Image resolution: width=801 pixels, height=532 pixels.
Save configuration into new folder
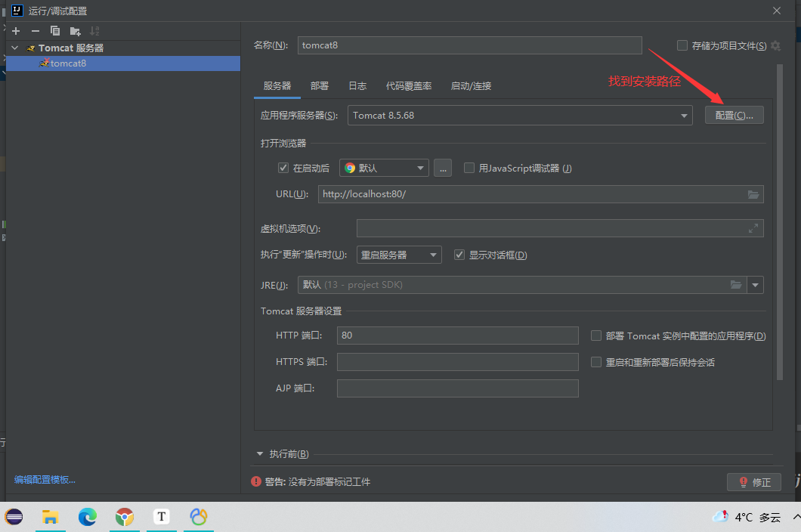click(x=75, y=31)
